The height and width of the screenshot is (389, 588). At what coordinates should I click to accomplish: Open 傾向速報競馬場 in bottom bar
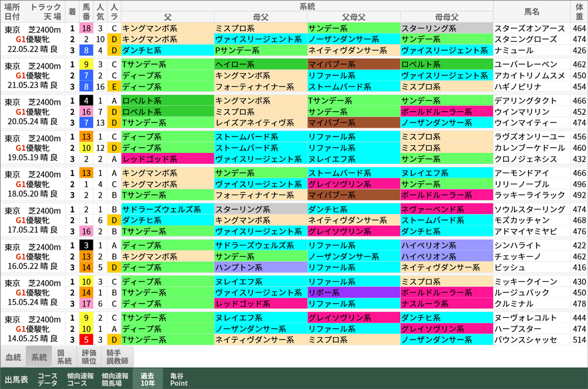pos(115,379)
